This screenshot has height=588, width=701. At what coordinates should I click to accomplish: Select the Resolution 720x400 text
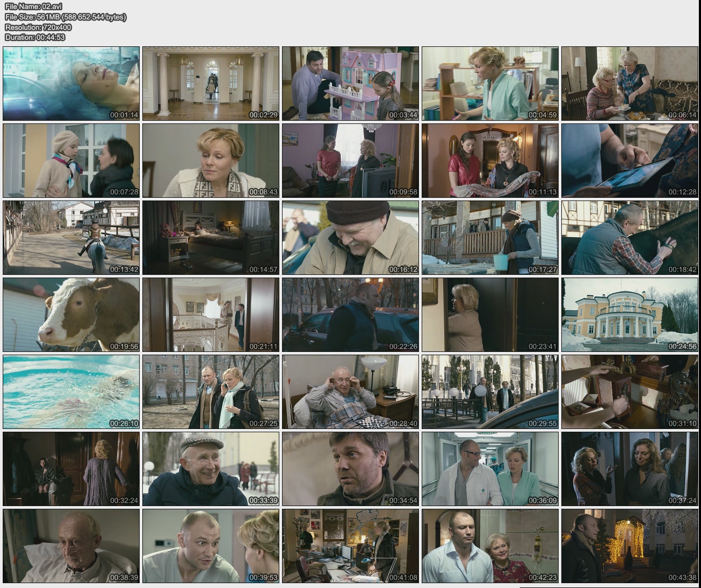(x=38, y=27)
